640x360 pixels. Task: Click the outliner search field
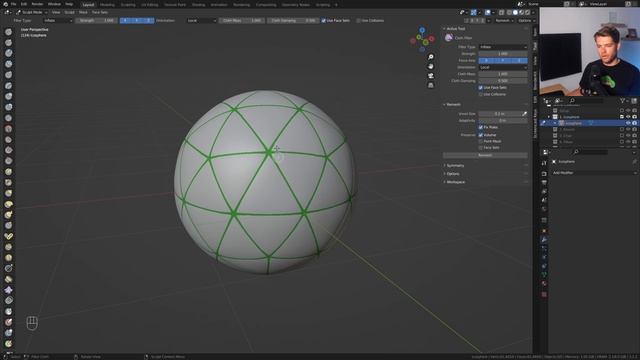[586, 100]
